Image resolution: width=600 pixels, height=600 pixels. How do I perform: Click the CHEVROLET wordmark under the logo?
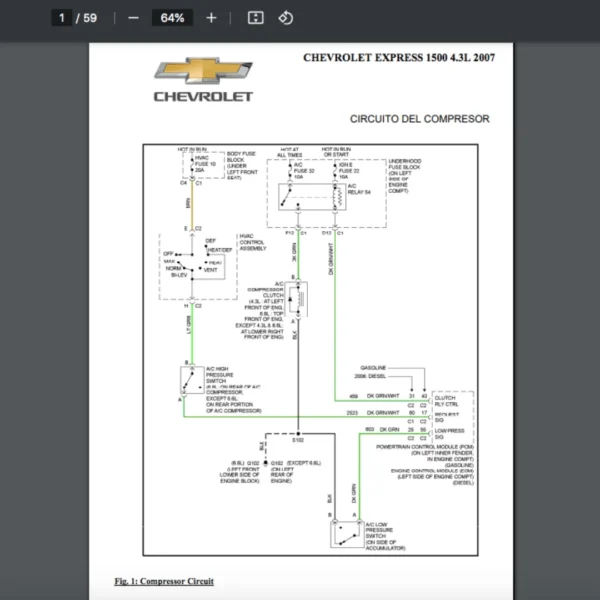click(203, 96)
